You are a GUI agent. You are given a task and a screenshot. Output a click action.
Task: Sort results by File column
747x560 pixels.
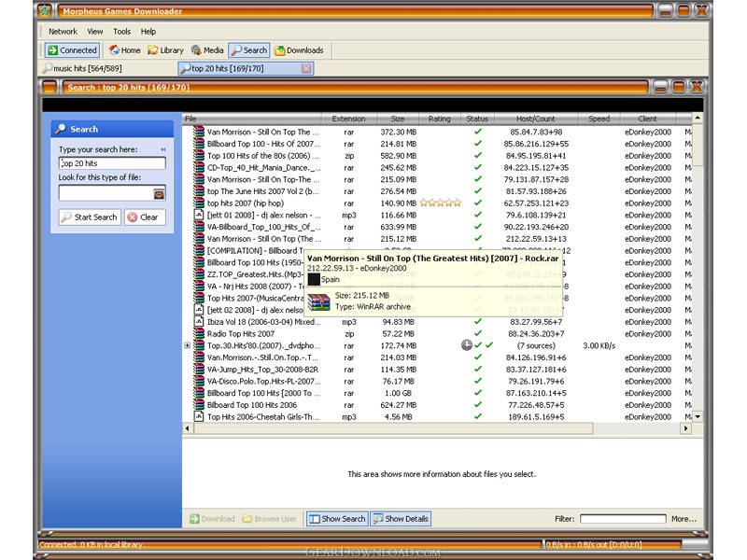[251, 119]
